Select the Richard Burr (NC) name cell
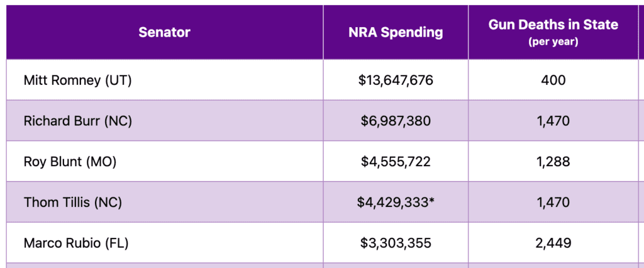Screen dimensions: 644x268 pos(77,121)
